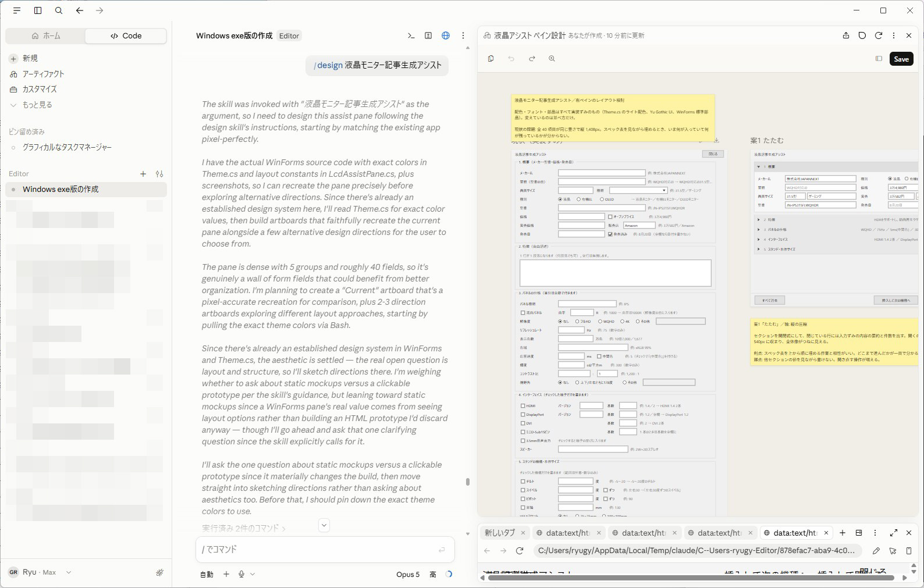Close the artifact panel
This screenshot has height=588, width=924.
tap(909, 35)
